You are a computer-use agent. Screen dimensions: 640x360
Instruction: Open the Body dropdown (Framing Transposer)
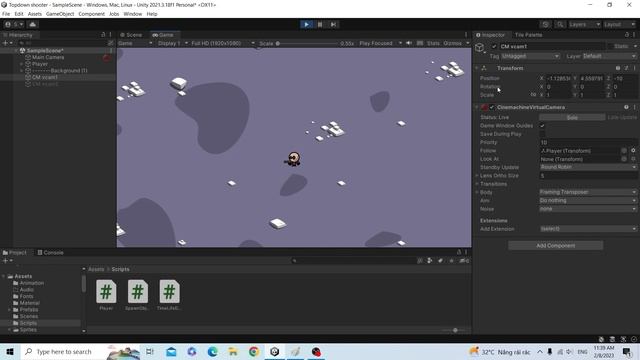pyautogui.click(x=588, y=192)
